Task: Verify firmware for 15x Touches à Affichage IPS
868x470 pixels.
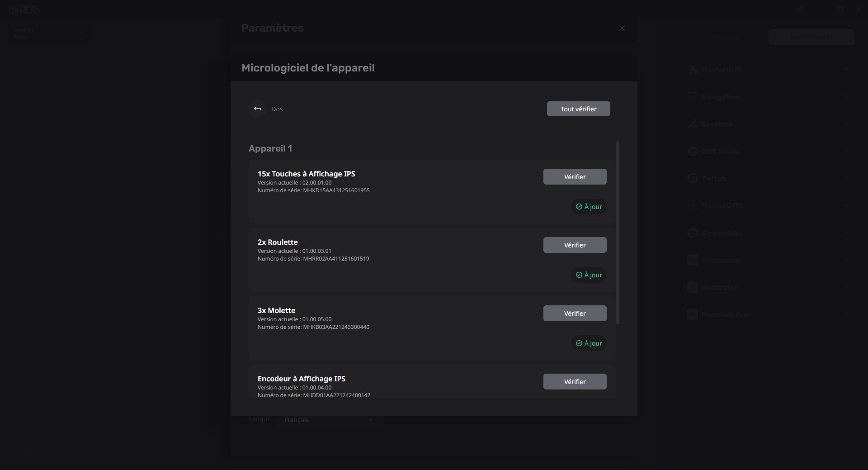Action: coord(575,177)
